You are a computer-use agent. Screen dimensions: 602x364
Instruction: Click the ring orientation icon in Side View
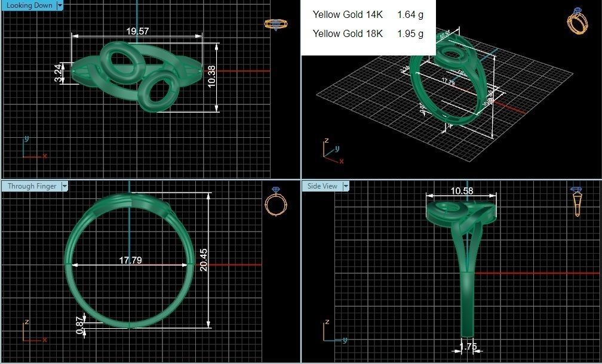click(577, 201)
